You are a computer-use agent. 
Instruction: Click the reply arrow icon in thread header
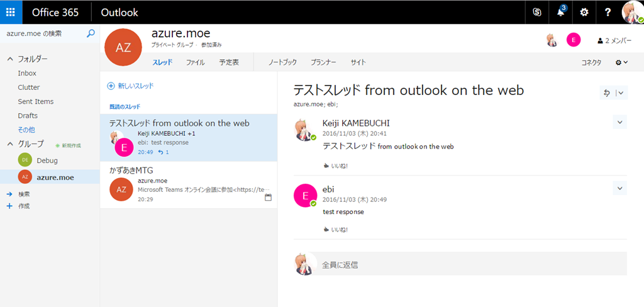coord(607,93)
